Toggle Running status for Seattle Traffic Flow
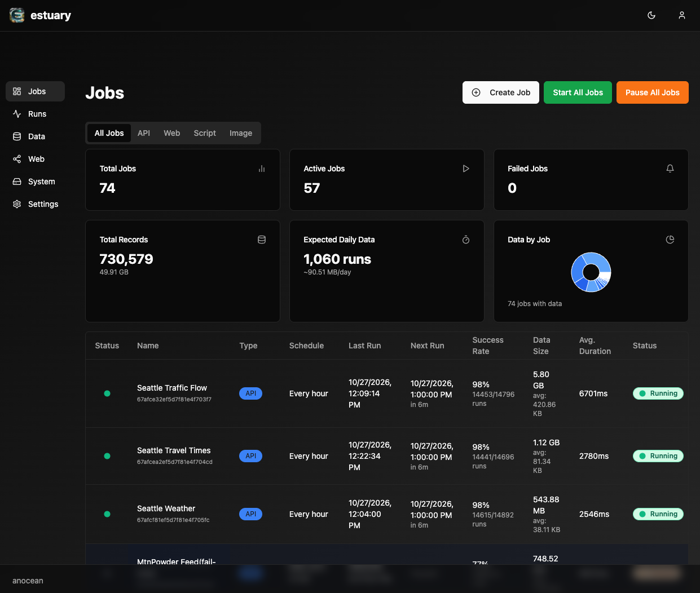 (658, 393)
